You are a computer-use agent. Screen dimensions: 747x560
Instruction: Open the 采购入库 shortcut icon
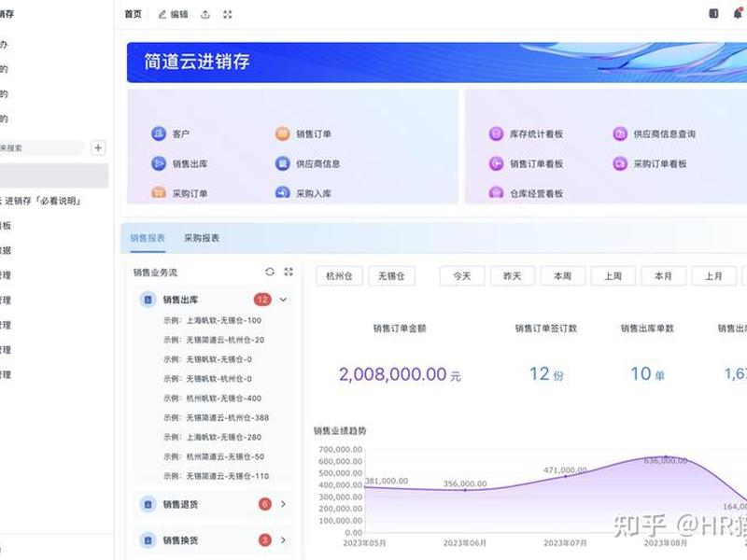pos(283,192)
